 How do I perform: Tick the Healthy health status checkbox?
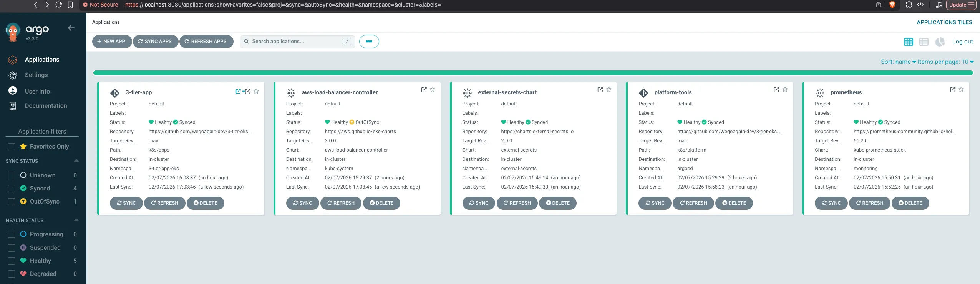[12, 261]
